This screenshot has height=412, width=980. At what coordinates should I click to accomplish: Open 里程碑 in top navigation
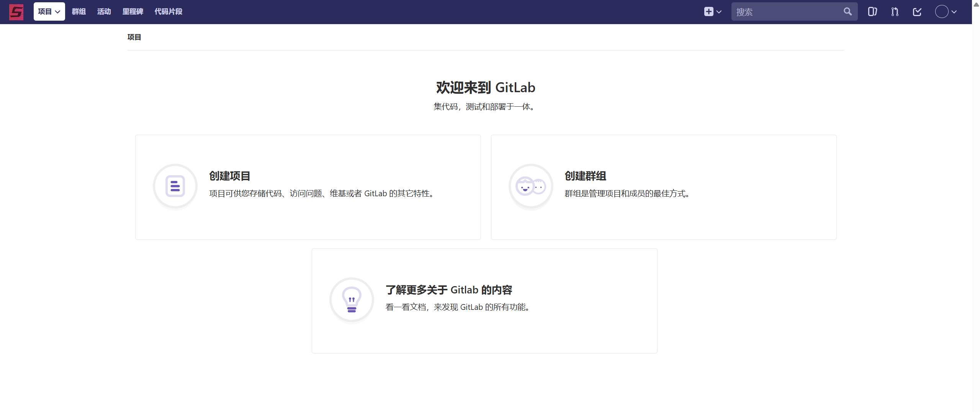[x=133, y=11]
